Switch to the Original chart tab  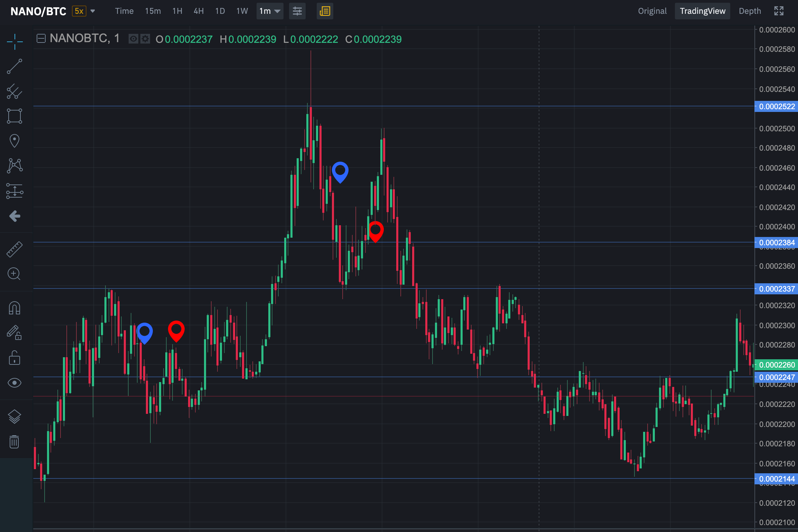(652, 11)
